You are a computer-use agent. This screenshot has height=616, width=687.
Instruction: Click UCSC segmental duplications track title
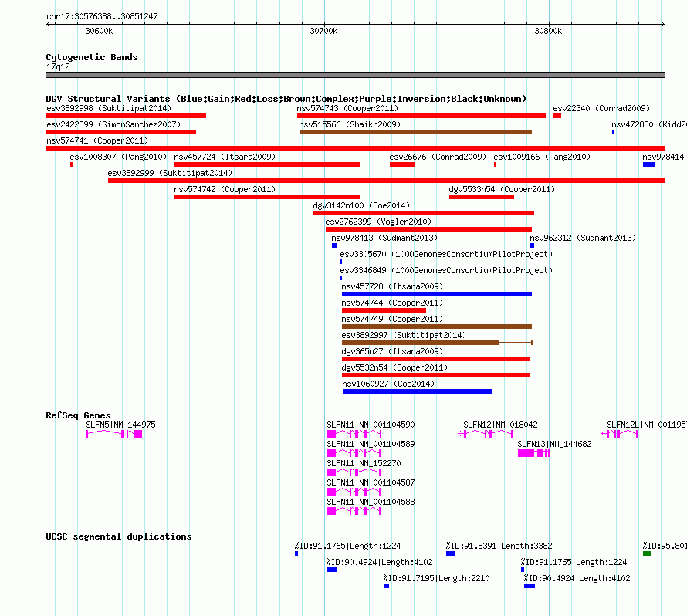[x=119, y=536]
